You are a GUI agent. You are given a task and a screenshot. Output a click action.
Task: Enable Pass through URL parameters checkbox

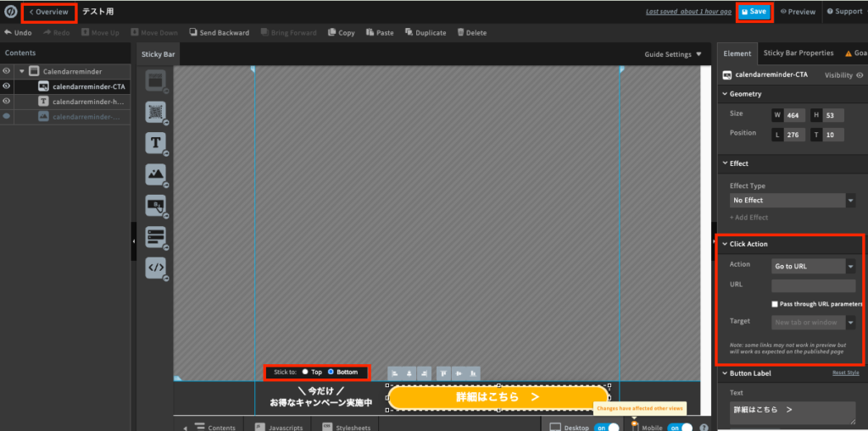pos(775,304)
